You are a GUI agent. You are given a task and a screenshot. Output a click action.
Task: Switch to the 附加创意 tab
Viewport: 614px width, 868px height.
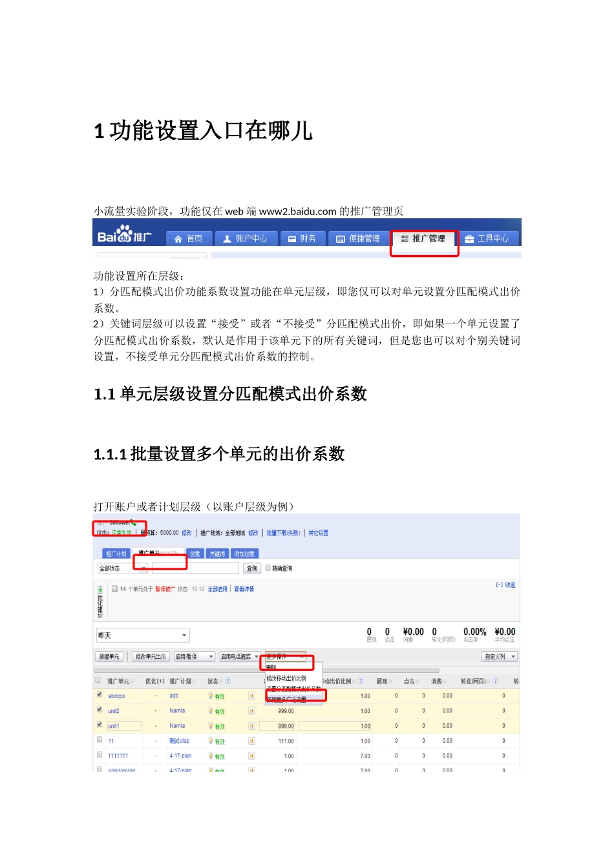tap(244, 553)
